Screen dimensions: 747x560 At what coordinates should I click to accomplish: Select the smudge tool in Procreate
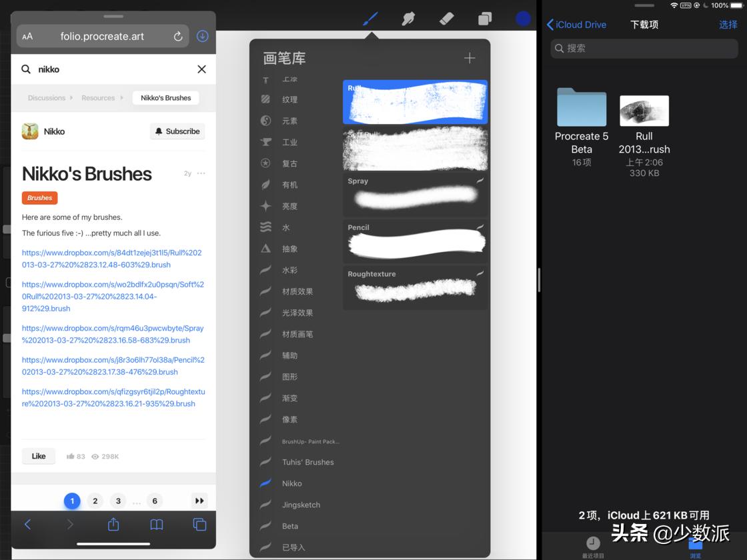(x=408, y=19)
